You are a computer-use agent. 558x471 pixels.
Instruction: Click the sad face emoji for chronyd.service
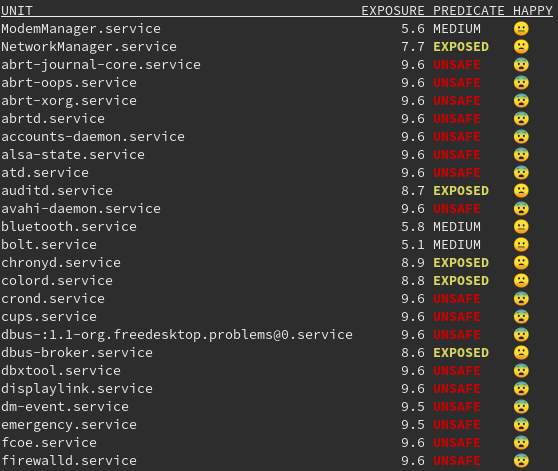pyautogui.click(x=521, y=263)
